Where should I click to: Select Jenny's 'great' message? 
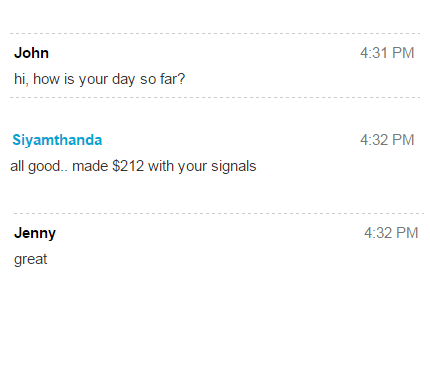click(x=30, y=260)
